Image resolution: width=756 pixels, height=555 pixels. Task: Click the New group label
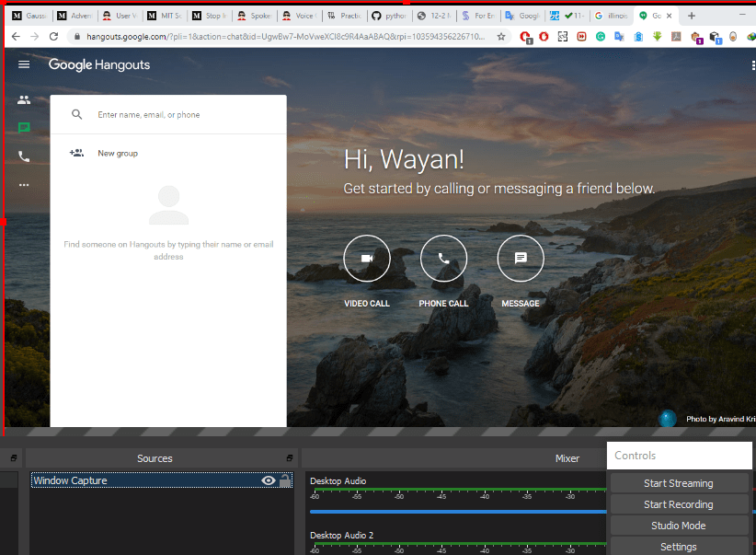pos(118,153)
